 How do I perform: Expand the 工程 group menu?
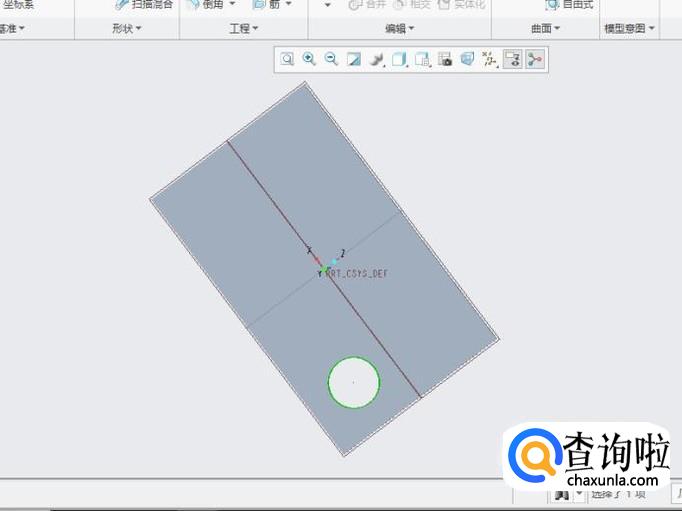pyautogui.click(x=244, y=29)
